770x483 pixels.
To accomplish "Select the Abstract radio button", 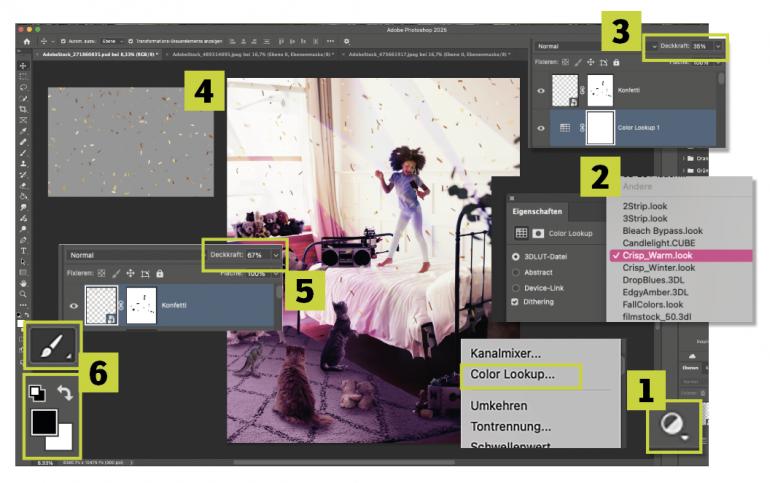I will point(516,272).
